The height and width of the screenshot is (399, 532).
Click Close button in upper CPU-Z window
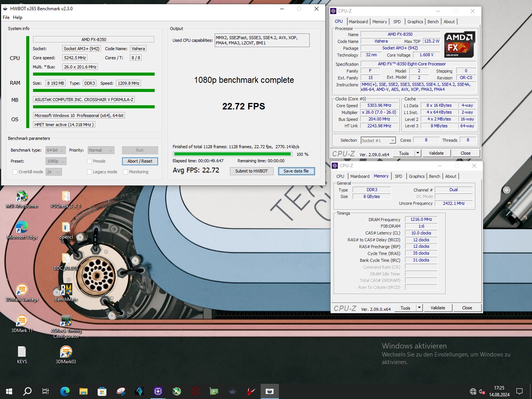click(x=465, y=153)
